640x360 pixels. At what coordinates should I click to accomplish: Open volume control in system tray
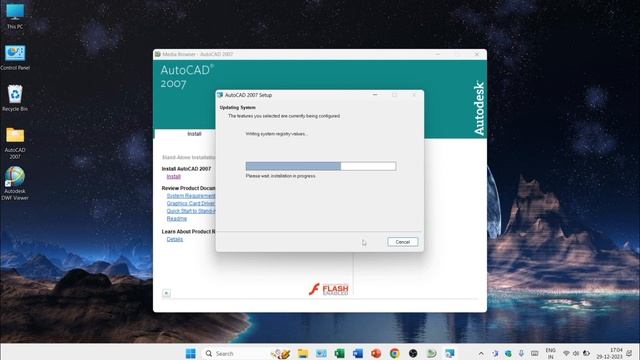[576, 353]
